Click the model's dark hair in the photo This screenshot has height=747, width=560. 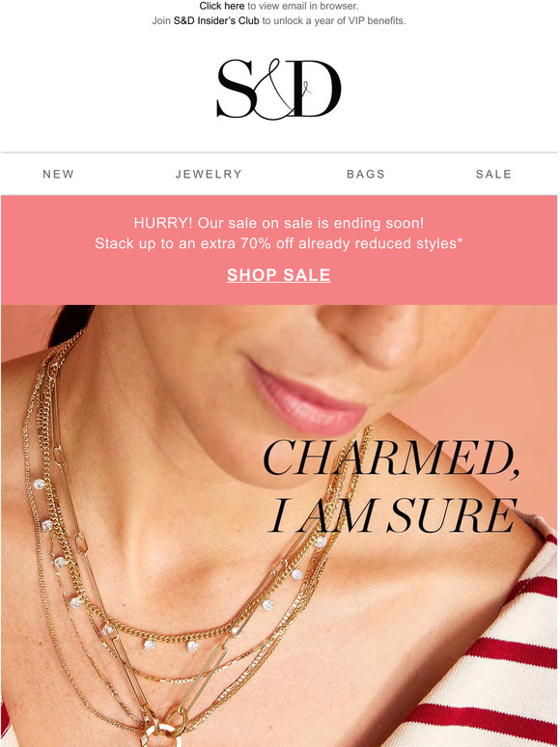pos(70,324)
